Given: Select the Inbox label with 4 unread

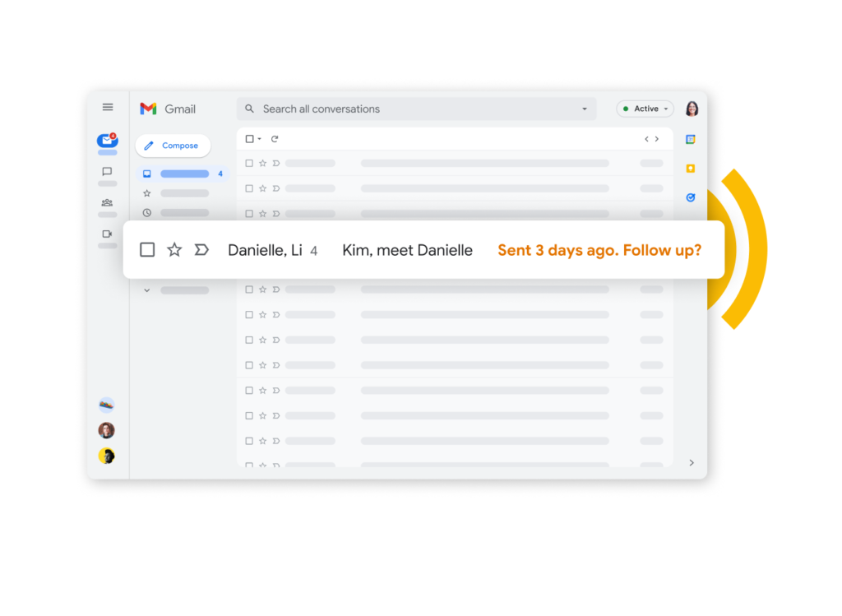Looking at the screenshot, I should click(x=183, y=174).
